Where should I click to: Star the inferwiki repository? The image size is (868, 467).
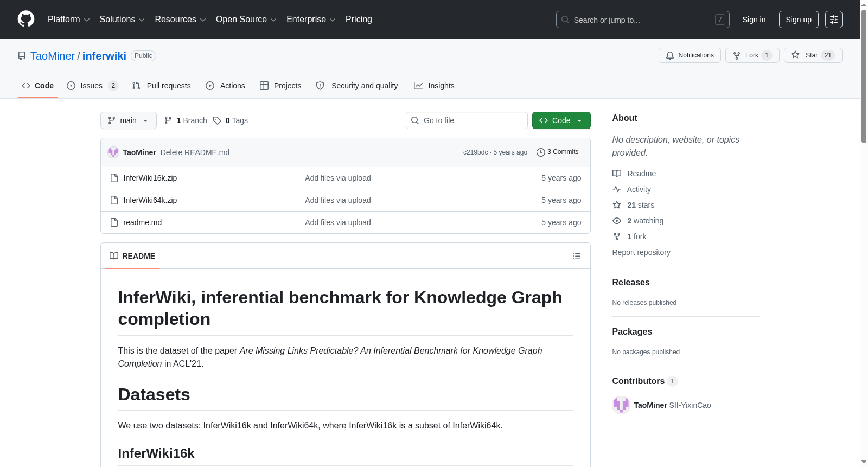click(x=813, y=55)
